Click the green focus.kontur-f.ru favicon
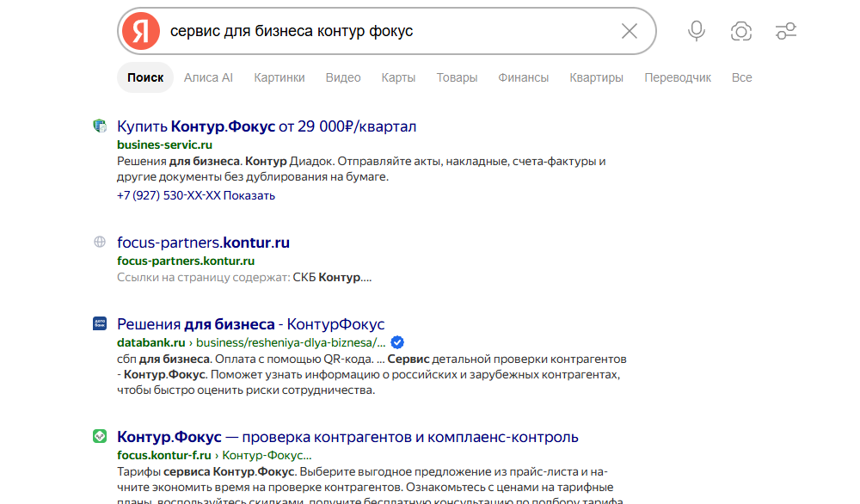Viewport: 860px width, 504px height. click(x=99, y=437)
